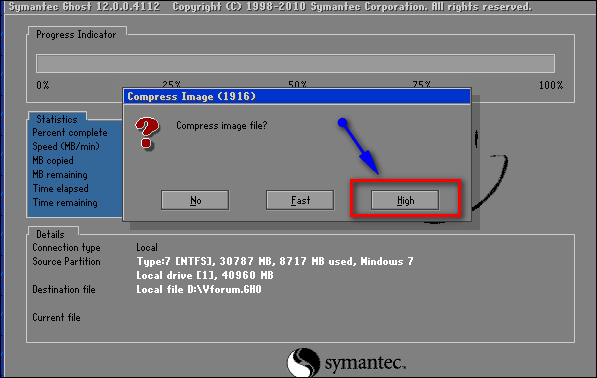Click the Compress Image (1916) title bar
This screenshot has width=597, height=378.
(x=297, y=96)
